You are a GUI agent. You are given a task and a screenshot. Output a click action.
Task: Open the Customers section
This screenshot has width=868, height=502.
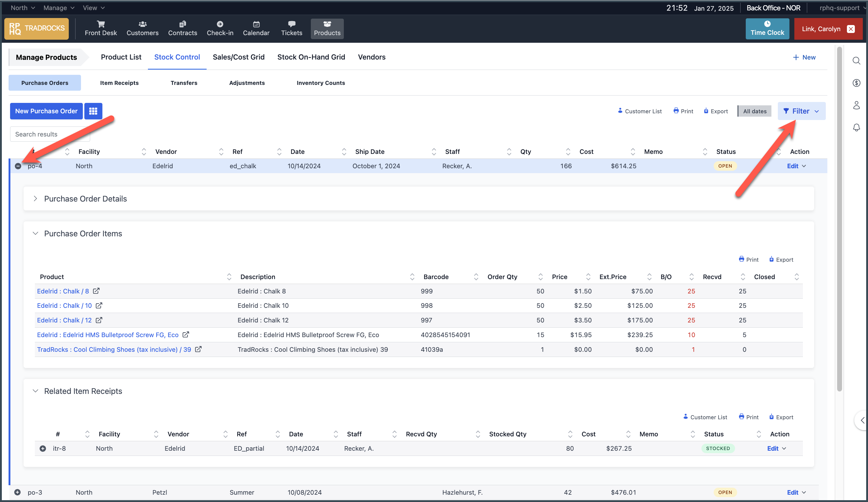(x=142, y=29)
